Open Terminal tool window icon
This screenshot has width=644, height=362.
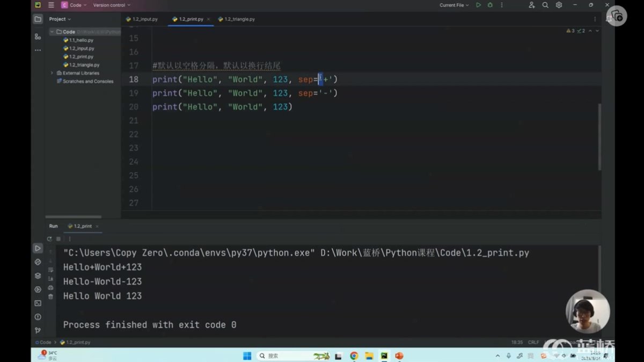38,303
